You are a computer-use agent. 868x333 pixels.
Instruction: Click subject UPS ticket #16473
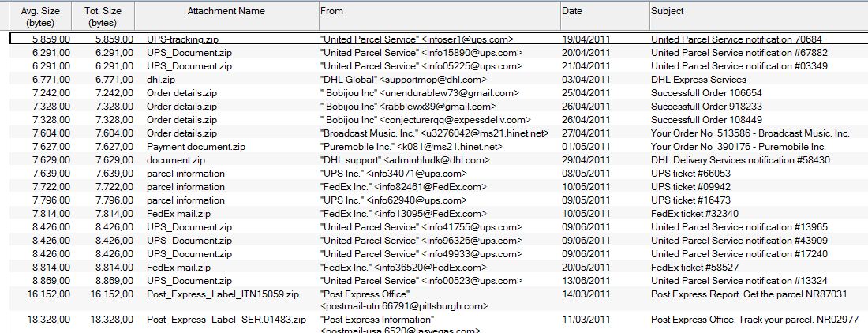click(x=691, y=200)
